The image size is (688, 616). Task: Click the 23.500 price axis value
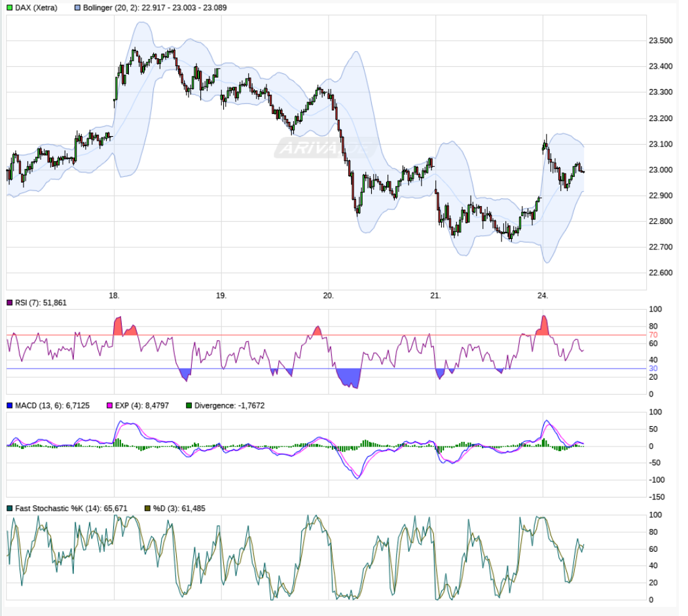661,41
